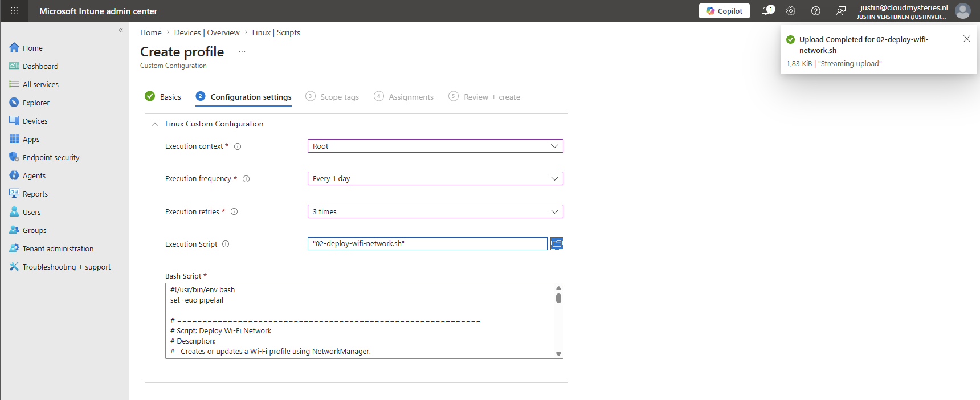Click the Bash Script scrollbar up arrow
This screenshot has width=980, height=400.
point(558,288)
